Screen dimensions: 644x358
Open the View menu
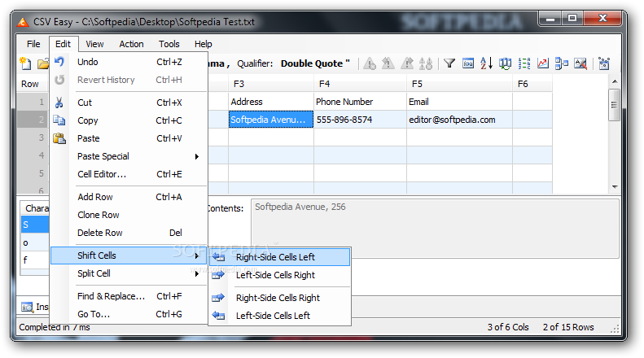(x=94, y=44)
